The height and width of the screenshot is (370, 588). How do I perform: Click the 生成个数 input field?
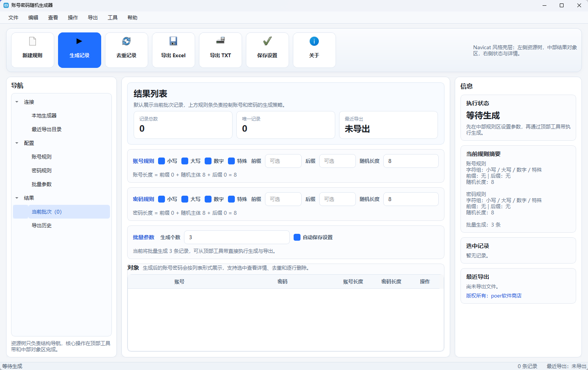(237, 237)
